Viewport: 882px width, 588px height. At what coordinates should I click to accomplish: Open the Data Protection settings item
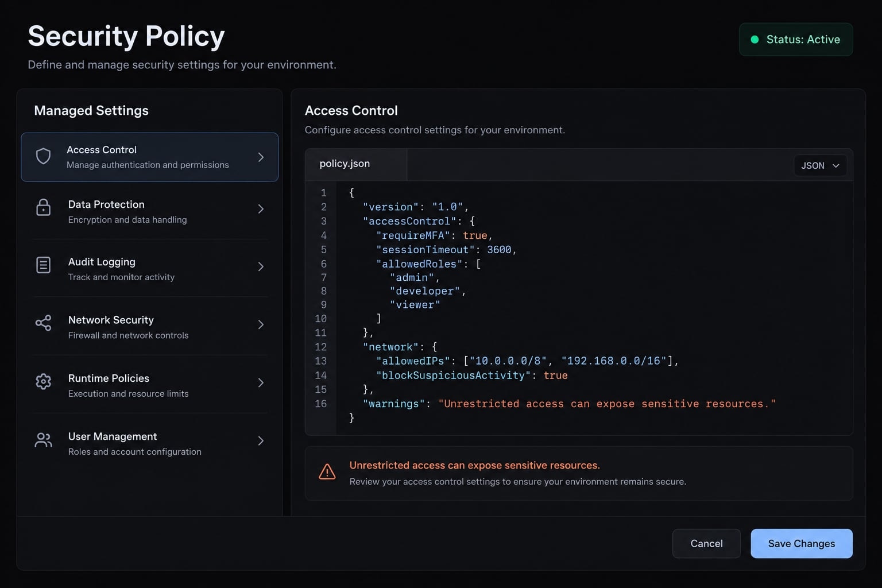pos(150,211)
